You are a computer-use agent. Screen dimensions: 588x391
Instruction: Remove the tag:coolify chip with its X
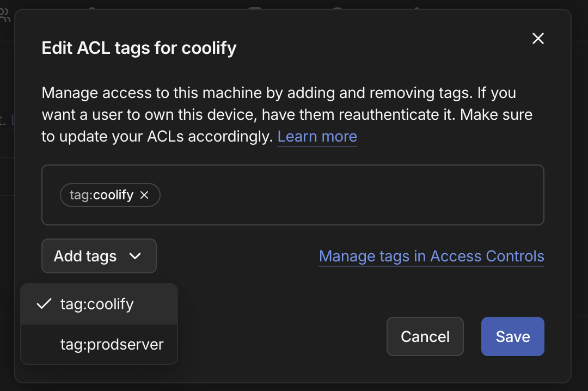144,195
